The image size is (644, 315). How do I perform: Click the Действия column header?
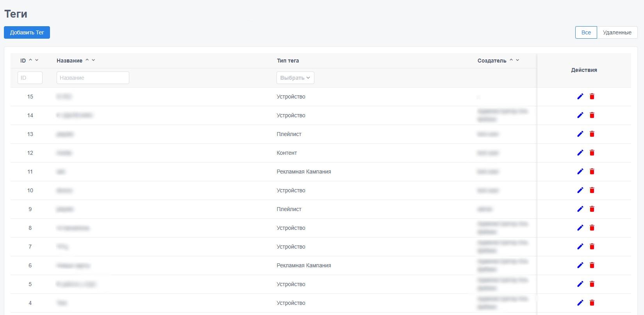point(584,70)
